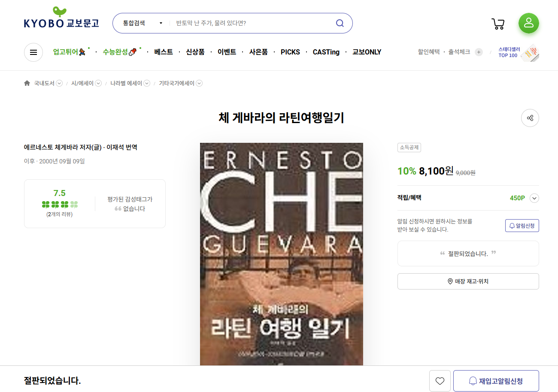This screenshot has width=558, height=392.
Task: Click the search magnifier icon
Action: pos(340,23)
